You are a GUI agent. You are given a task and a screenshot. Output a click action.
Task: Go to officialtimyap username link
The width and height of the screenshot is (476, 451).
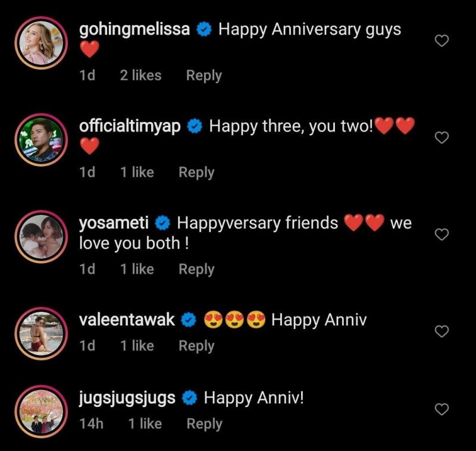pos(130,127)
